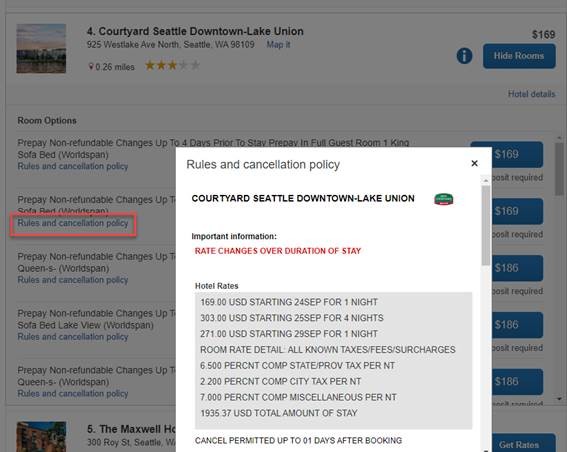Click '169.00 USD STARTING 24SEP FOR 1 NIGHT'
This screenshot has height=452, width=567.
click(289, 302)
